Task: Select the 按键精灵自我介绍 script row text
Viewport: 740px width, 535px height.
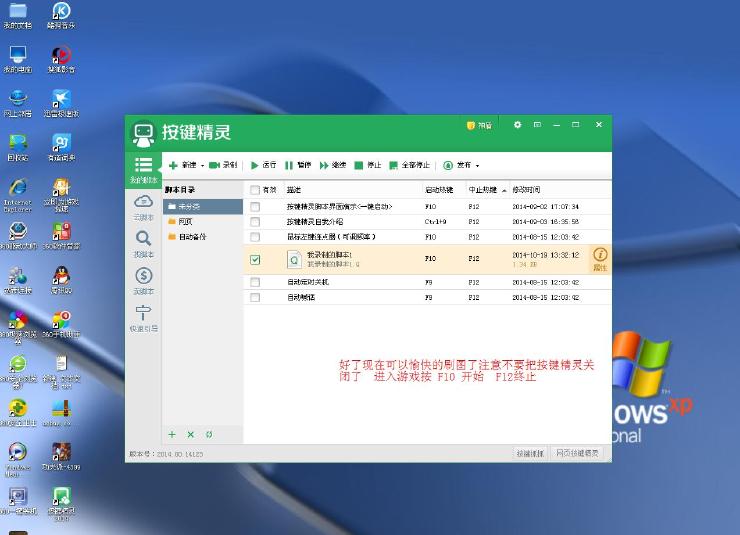Action: [315, 222]
